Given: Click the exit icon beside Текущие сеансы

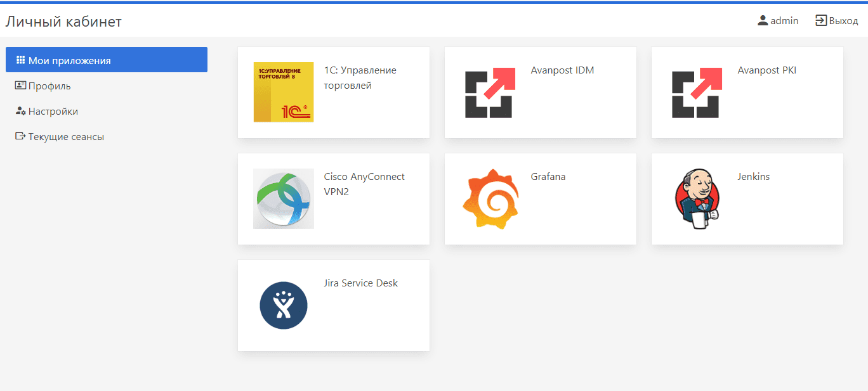Looking at the screenshot, I should 20,136.
